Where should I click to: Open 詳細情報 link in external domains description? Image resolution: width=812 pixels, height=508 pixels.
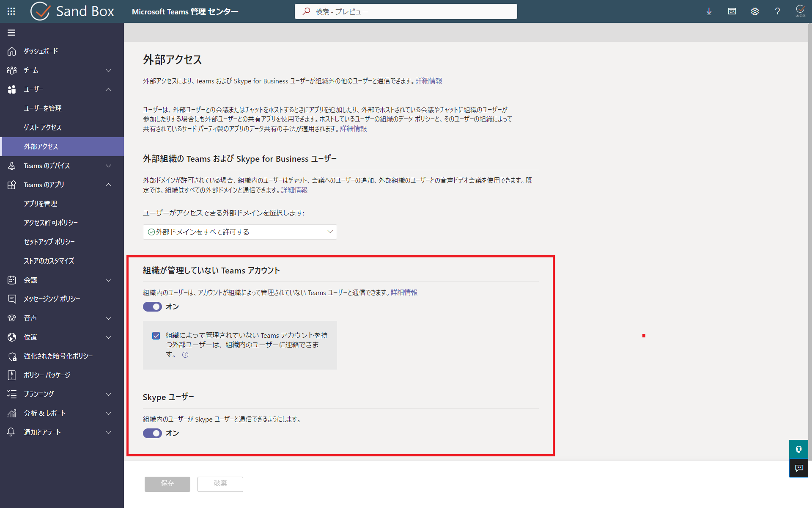294,190
